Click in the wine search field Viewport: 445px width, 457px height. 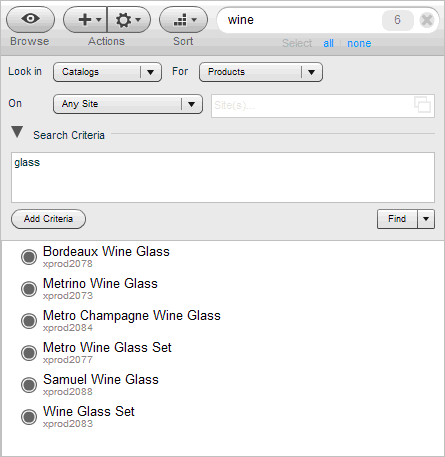(x=300, y=20)
